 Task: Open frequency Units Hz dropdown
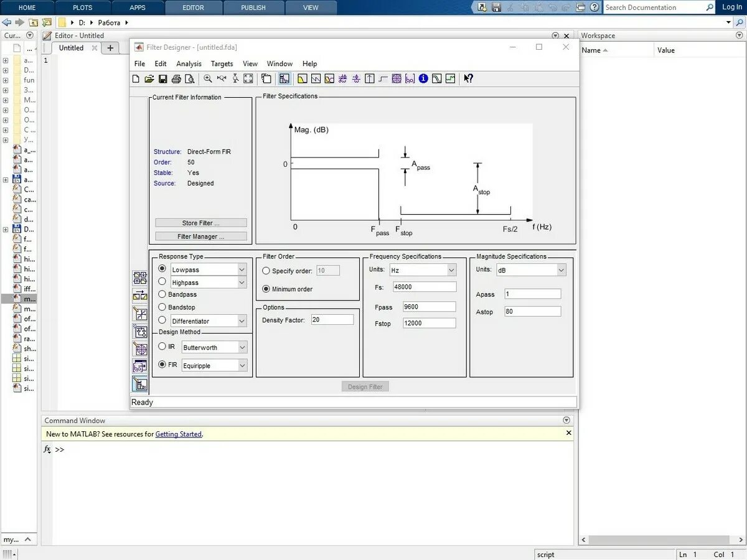[x=451, y=270]
